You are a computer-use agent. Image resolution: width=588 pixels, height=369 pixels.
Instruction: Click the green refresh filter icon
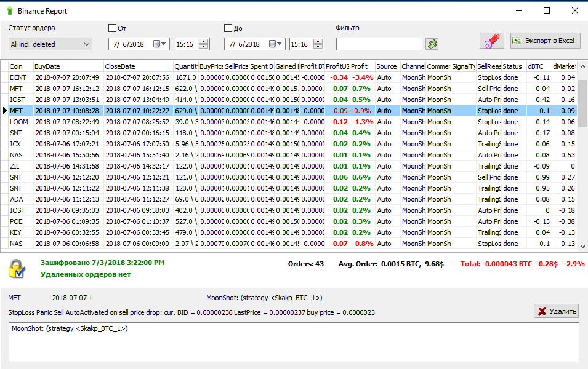click(x=432, y=44)
